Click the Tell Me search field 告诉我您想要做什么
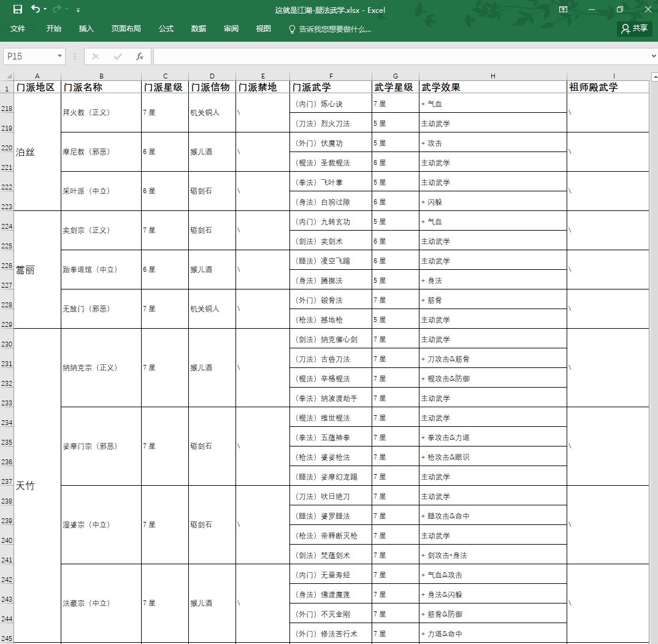The width and height of the screenshot is (658, 644). pyautogui.click(x=334, y=29)
